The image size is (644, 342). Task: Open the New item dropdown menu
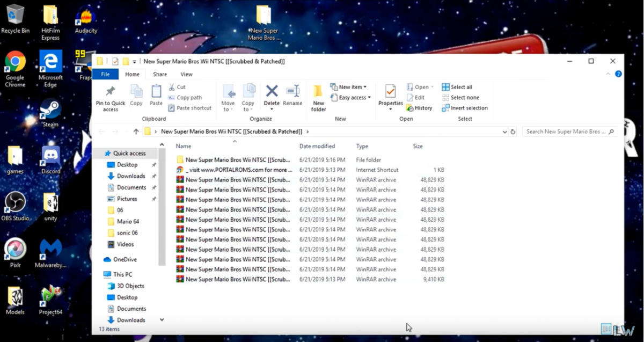(x=349, y=86)
